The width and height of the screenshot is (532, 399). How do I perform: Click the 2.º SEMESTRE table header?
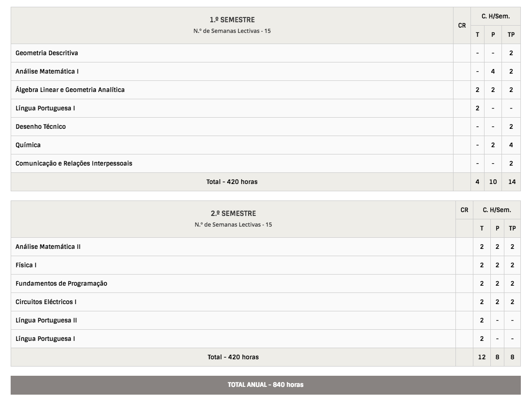point(233,213)
